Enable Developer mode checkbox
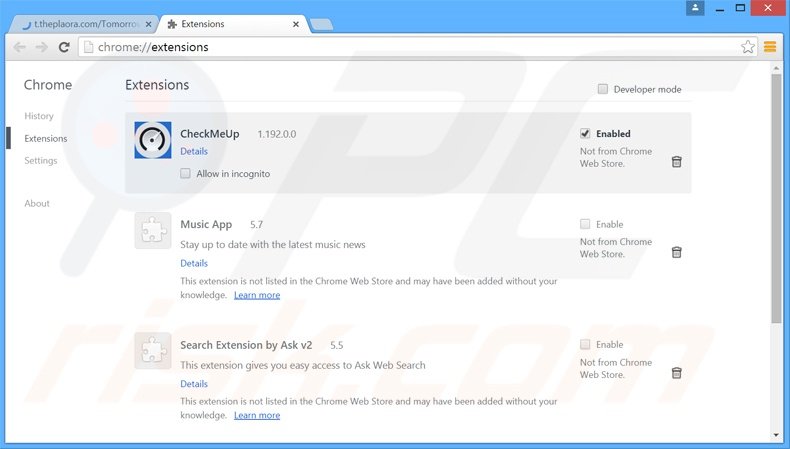This screenshot has width=790, height=449. point(603,89)
